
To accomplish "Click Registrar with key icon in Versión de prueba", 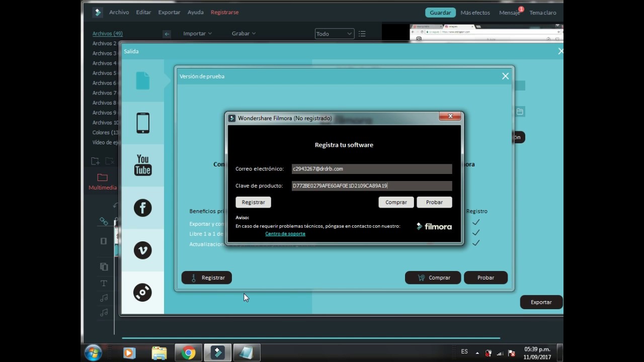I will [x=207, y=278].
